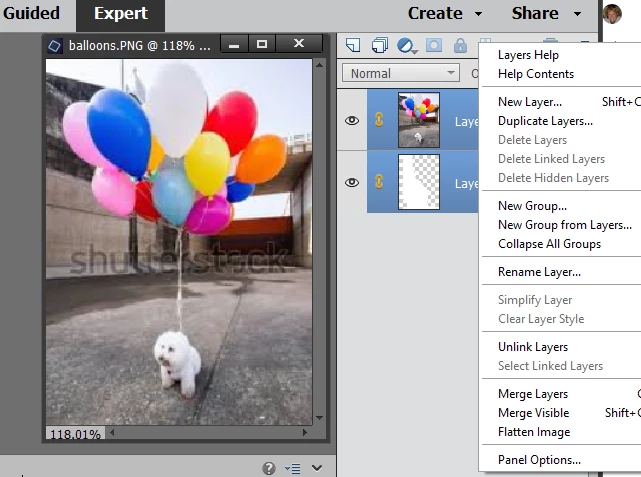Select New Layer... in the menu
This screenshot has height=477, width=641.
click(530, 102)
